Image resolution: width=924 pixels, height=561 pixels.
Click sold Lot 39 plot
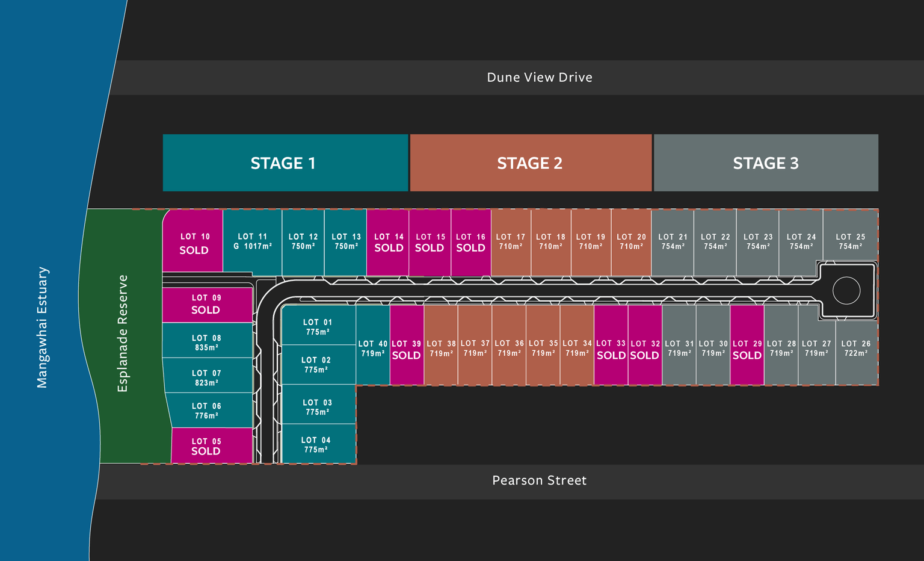[407, 346]
